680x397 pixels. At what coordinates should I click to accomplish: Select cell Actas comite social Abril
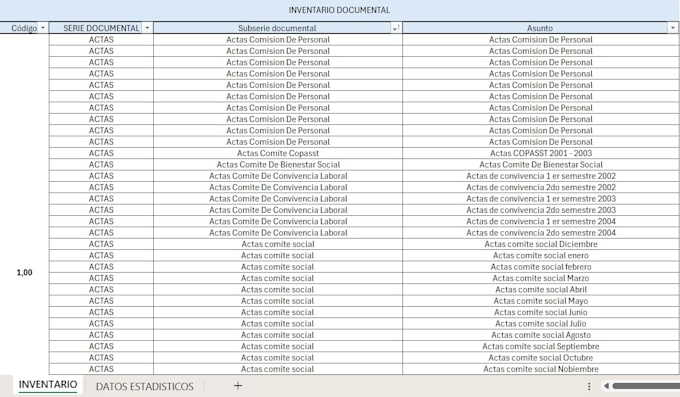click(x=541, y=289)
